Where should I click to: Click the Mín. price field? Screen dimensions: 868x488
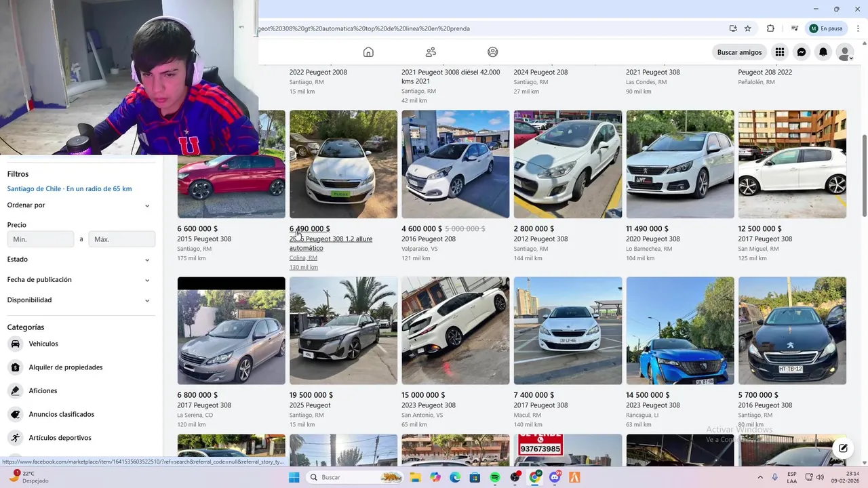41,239
